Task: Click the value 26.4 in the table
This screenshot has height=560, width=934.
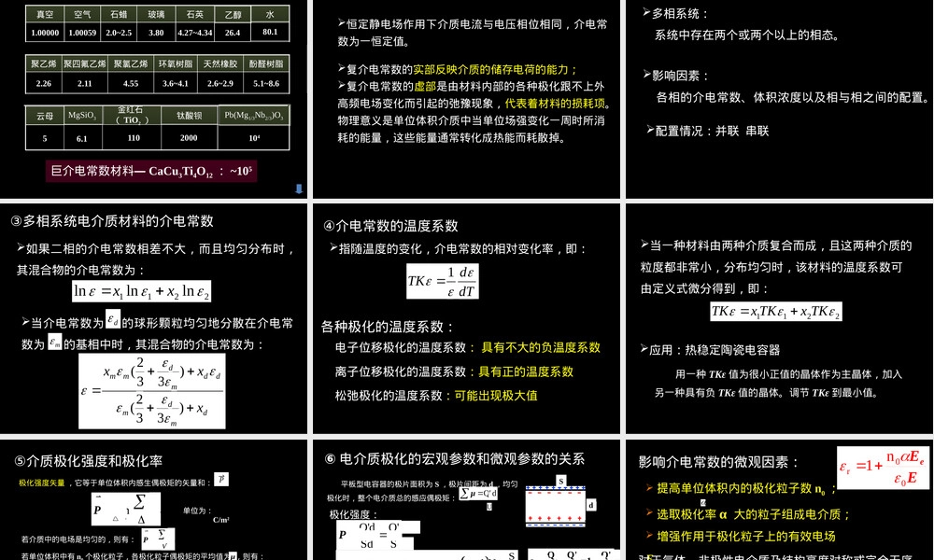Action: click(x=233, y=32)
